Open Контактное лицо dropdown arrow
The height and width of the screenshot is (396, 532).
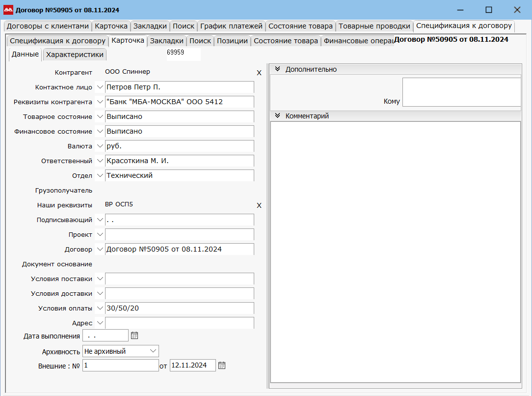click(x=100, y=87)
